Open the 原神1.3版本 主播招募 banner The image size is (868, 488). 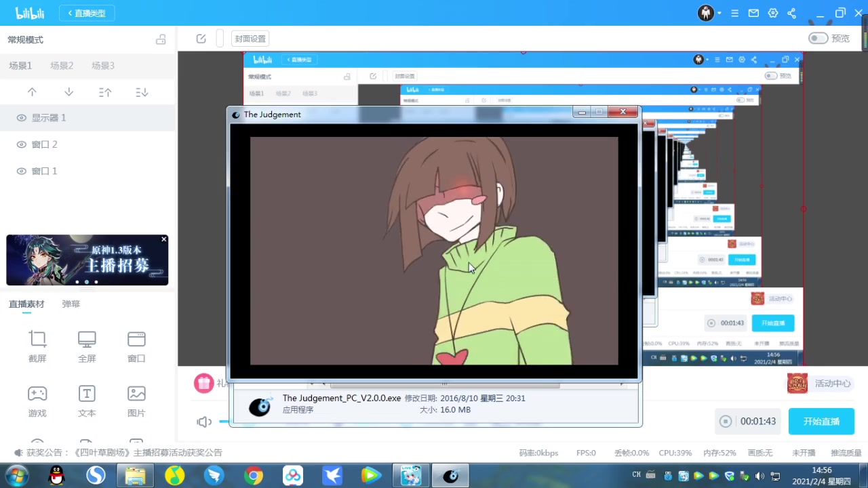pyautogui.click(x=87, y=260)
